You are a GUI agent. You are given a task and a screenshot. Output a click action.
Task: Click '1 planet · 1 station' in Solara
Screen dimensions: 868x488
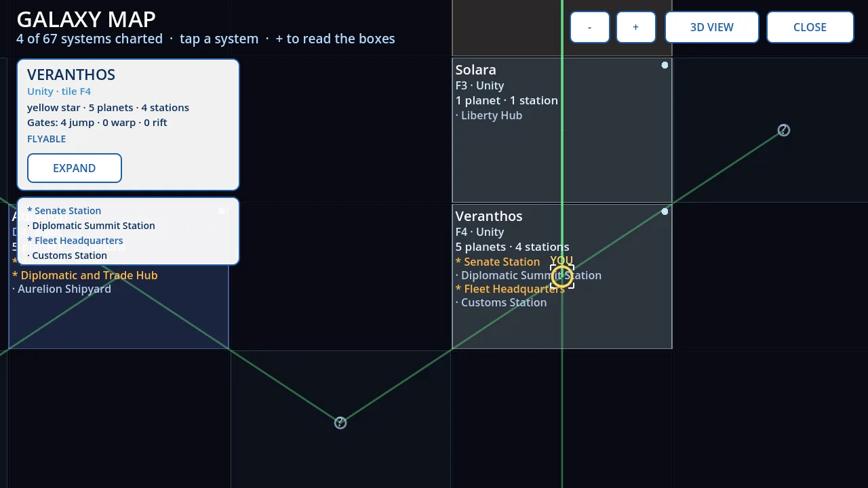[507, 100]
